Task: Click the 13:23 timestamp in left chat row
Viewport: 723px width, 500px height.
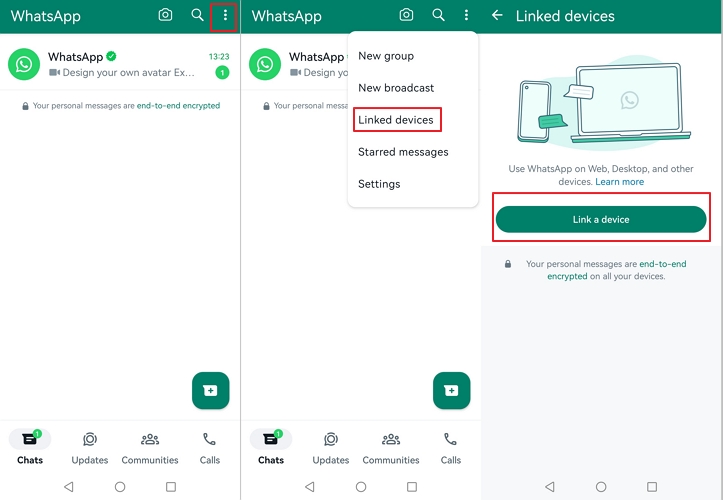Action: [219, 56]
